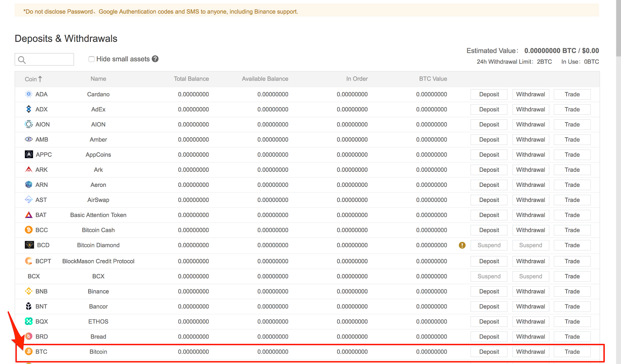The height and width of the screenshot is (364, 621).
Task: Open Deposit for AST AirSwap
Action: (x=489, y=200)
